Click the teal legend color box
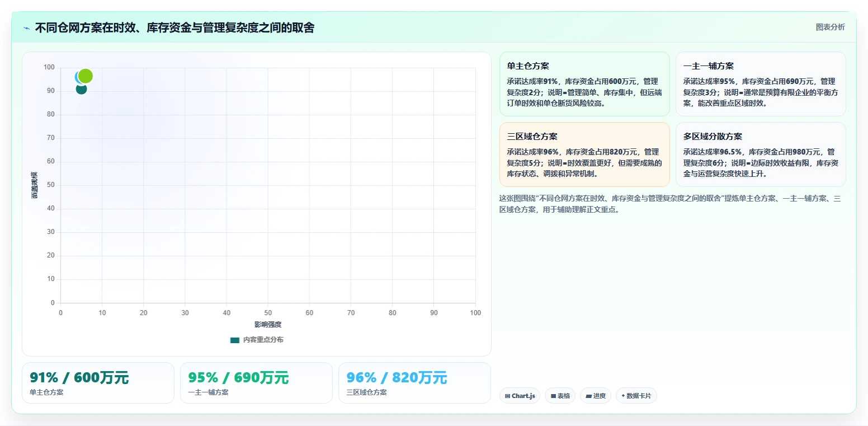Image resolution: width=868 pixels, height=426 pixels. tap(235, 340)
